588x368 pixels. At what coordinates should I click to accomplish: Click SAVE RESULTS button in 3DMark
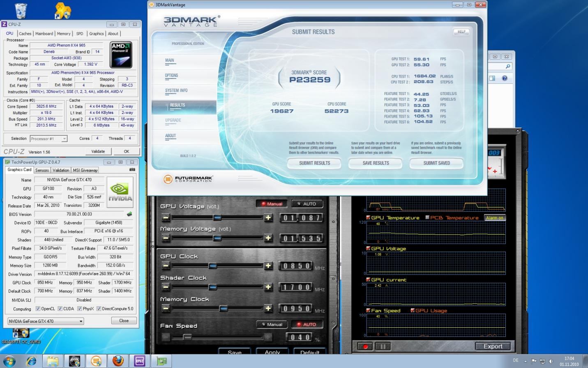coord(376,163)
